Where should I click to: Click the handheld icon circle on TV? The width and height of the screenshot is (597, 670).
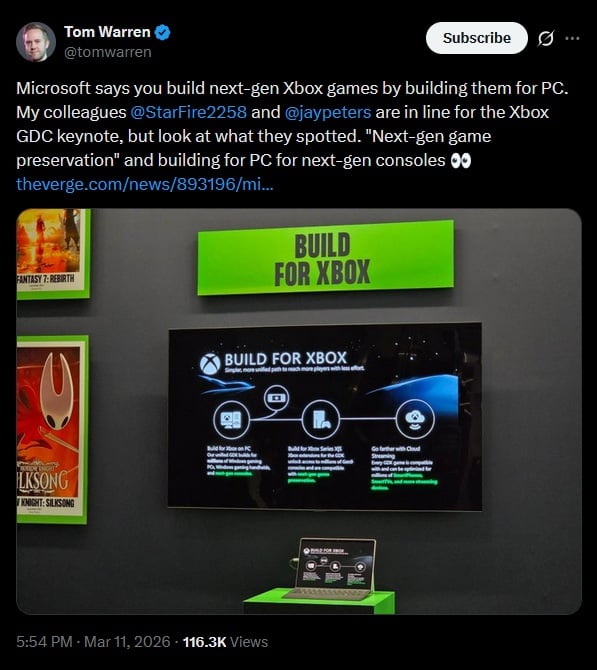276,398
